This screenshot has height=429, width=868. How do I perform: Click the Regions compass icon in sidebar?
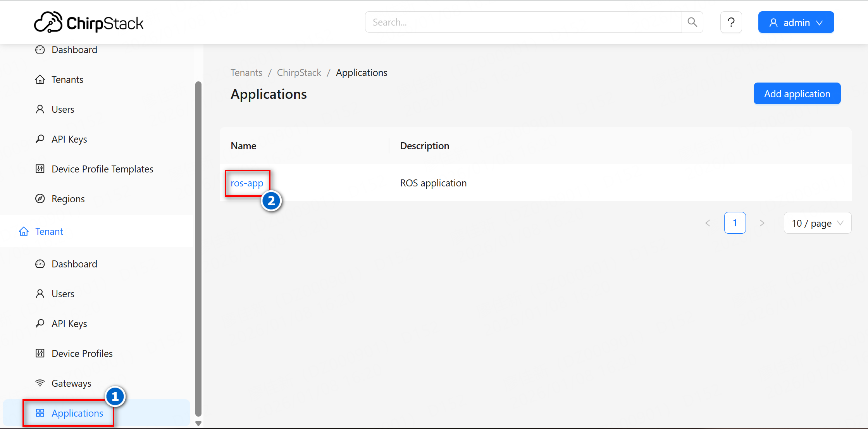[40, 199]
